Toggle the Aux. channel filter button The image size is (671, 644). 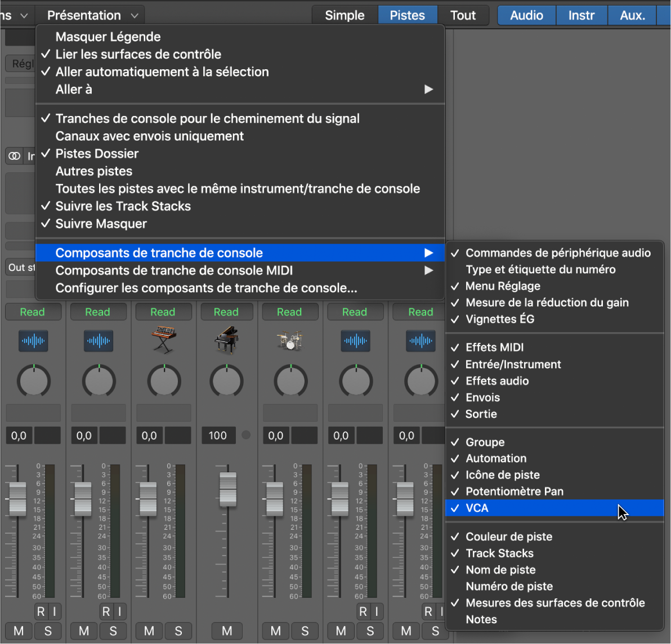pos(633,15)
